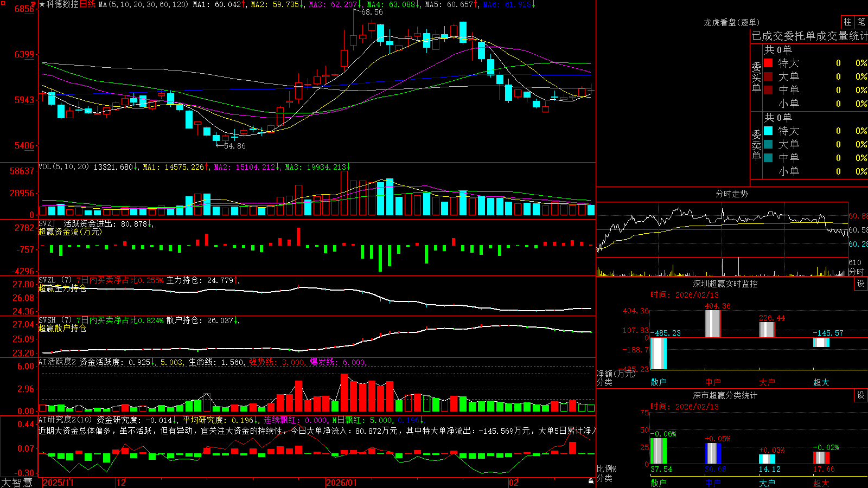Open 设 settings for 深圳超赢实时监控
This screenshot has height=488, width=868.
pos(861,284)
